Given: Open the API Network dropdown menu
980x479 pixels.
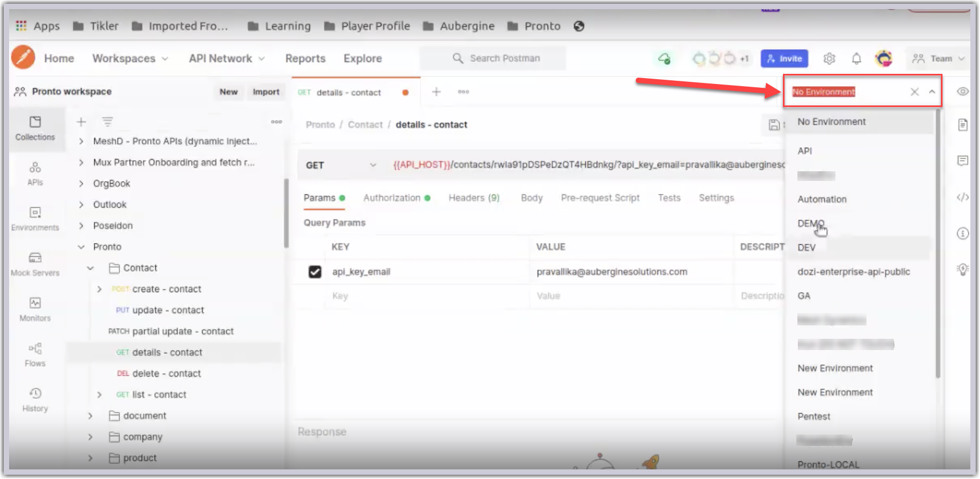Looking at the screenshot, I should pos(227,58).
